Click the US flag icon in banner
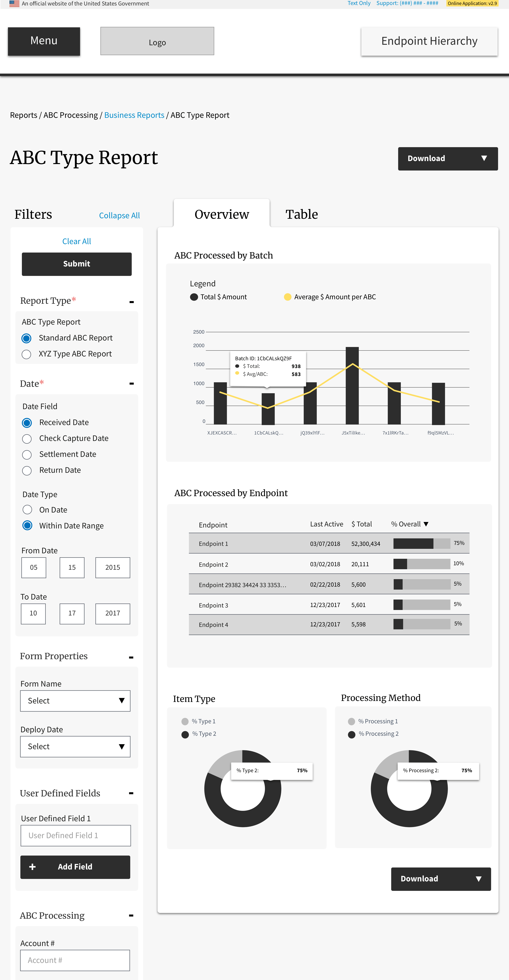 14,3
